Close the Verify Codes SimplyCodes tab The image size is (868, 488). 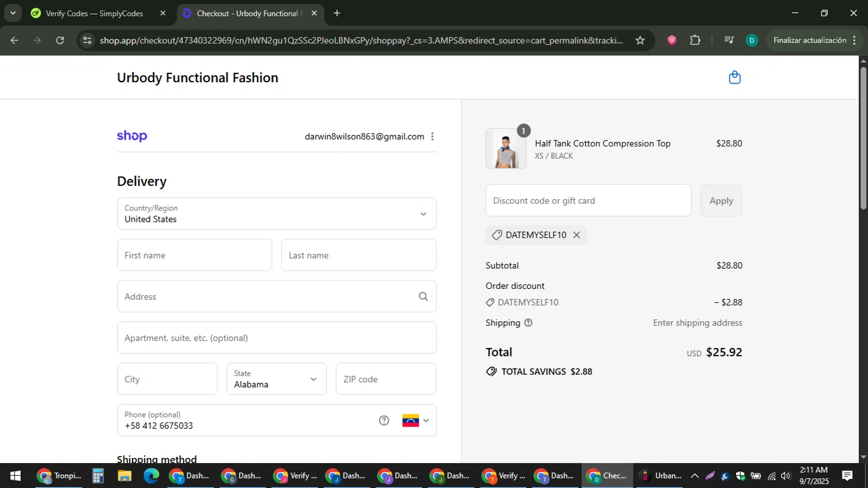click(163, 13)
